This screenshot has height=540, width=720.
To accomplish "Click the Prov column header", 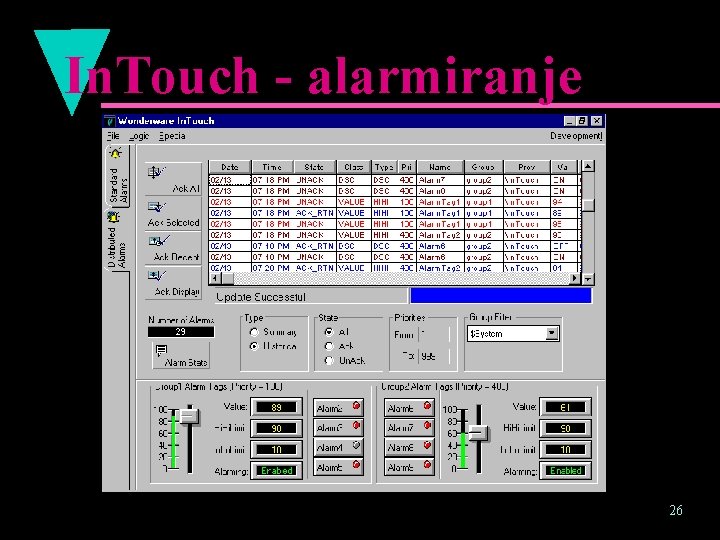I will click(x=527, y=167).
